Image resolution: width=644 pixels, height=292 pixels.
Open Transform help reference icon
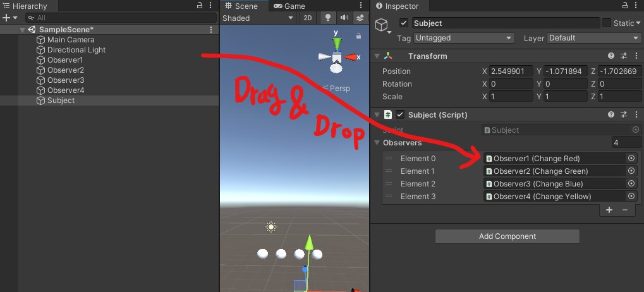[611, 56]
